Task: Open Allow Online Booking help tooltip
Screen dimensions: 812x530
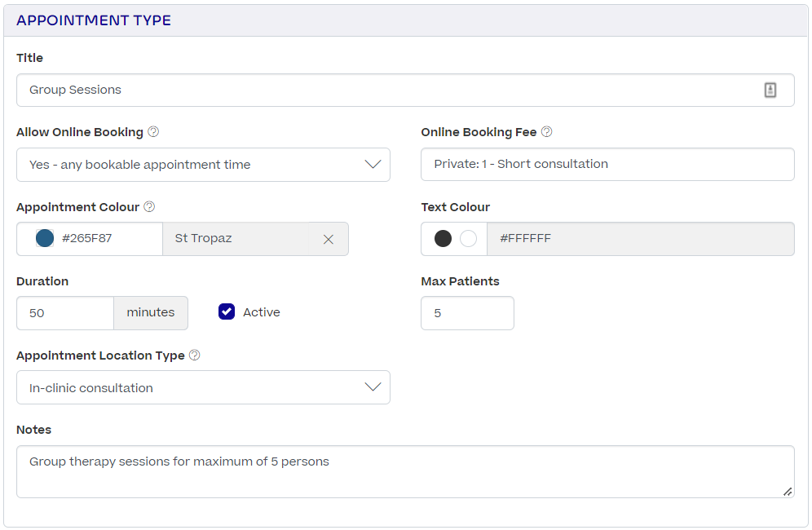Action: point(154,132)
